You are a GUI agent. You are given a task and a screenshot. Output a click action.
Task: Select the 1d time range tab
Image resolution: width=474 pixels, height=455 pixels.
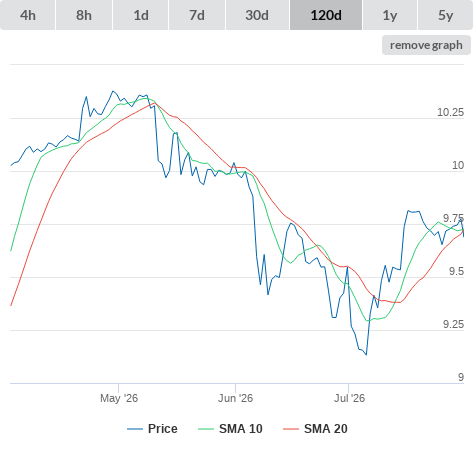(x=141, y=15)
